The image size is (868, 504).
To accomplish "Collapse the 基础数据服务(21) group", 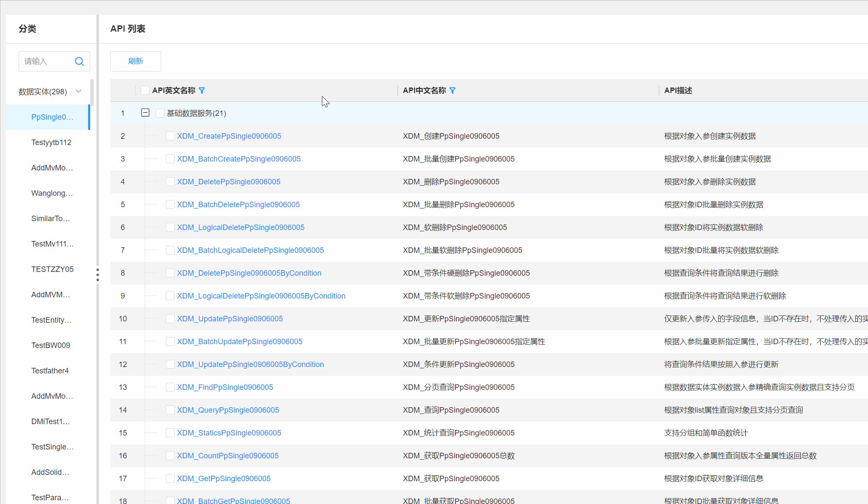I will (145, 112).
